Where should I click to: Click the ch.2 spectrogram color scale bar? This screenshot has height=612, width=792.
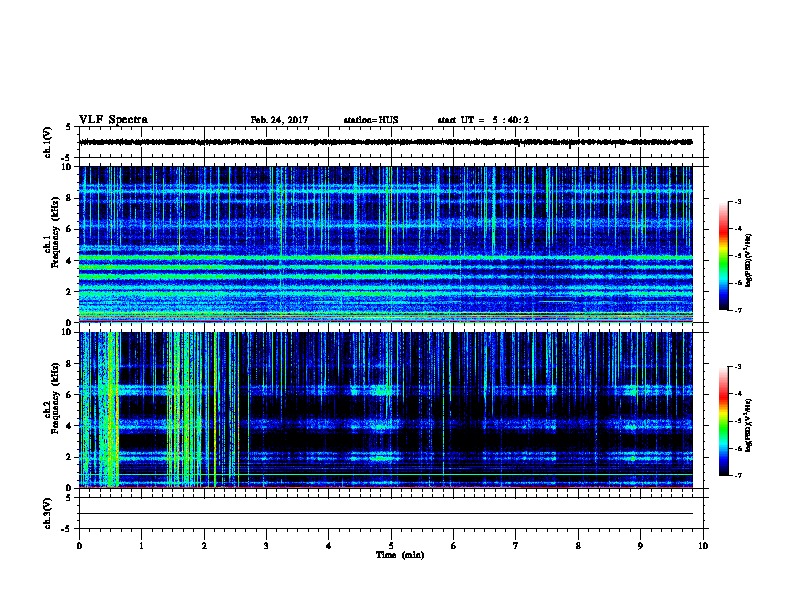pyautogui.click(x=723, y=421)
